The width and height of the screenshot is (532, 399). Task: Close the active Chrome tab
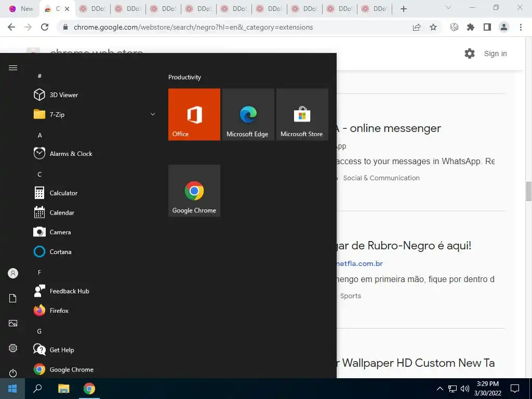click(67, 9)
